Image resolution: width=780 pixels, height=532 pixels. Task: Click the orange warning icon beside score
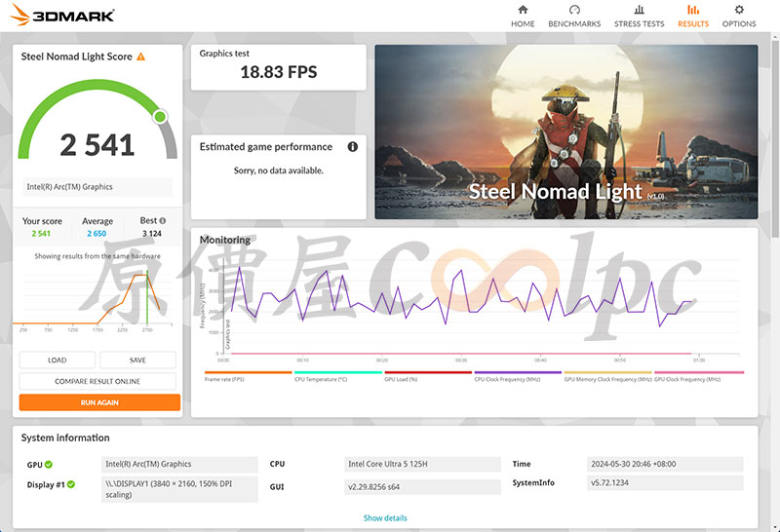pos(140,57)
